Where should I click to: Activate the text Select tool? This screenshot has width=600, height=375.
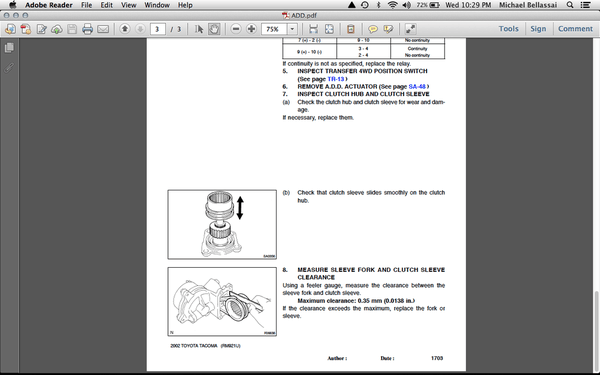tap(199, 29)
